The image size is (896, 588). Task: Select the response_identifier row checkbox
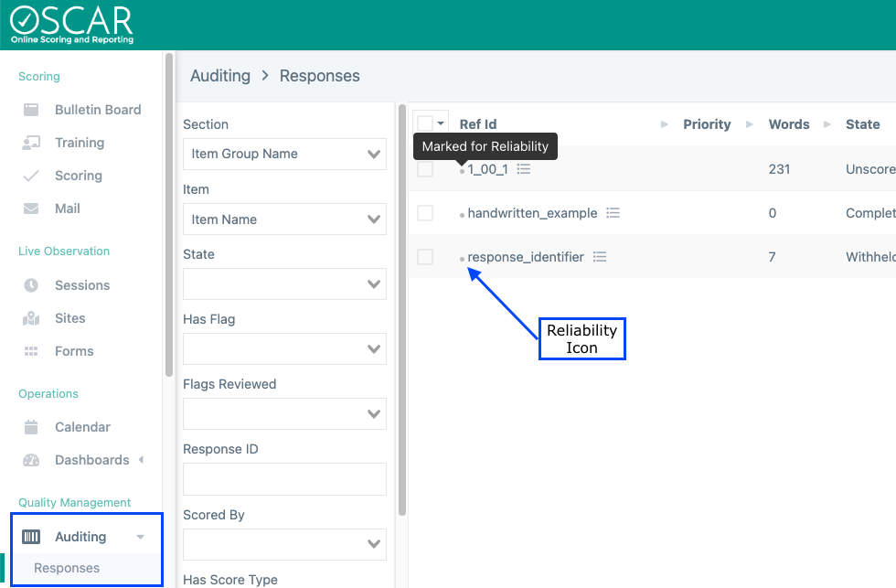click(425, 257)
